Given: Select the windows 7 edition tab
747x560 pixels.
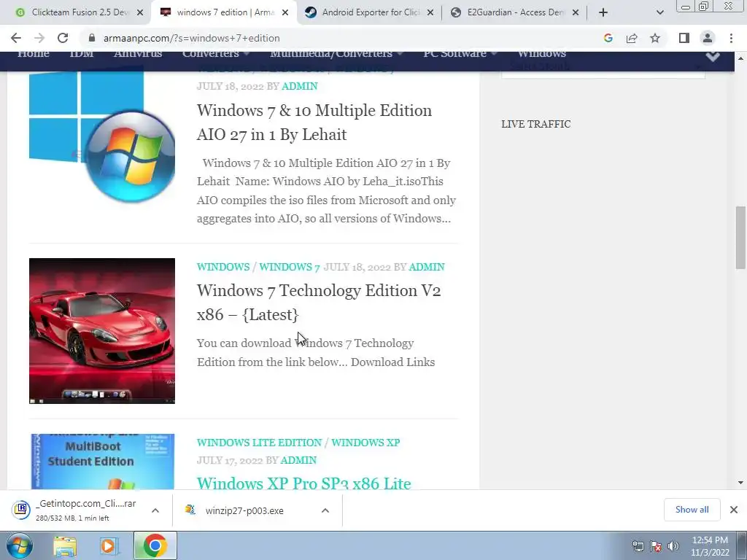Looking at the screenshot, I should pyautogui.click(x=224, y=12).
